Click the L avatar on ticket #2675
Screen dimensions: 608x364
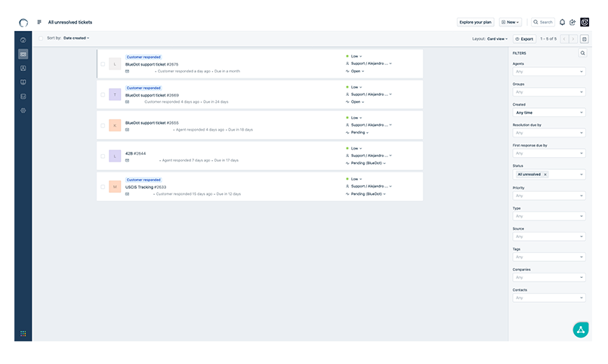[x=115, y=64]
